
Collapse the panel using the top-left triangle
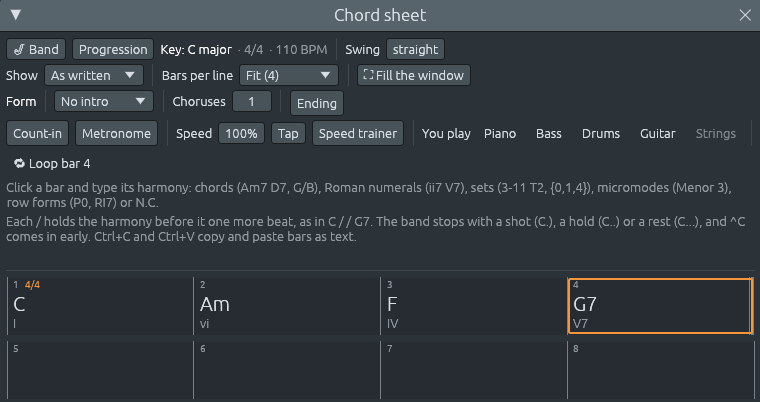coord(16,15)
